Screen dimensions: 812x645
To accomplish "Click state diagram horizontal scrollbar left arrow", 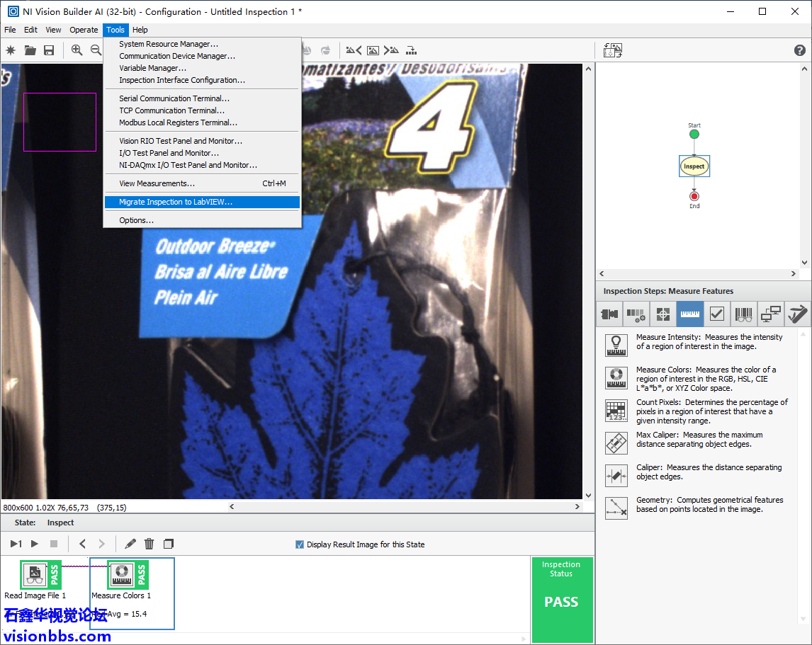I will tap(602, 274).
